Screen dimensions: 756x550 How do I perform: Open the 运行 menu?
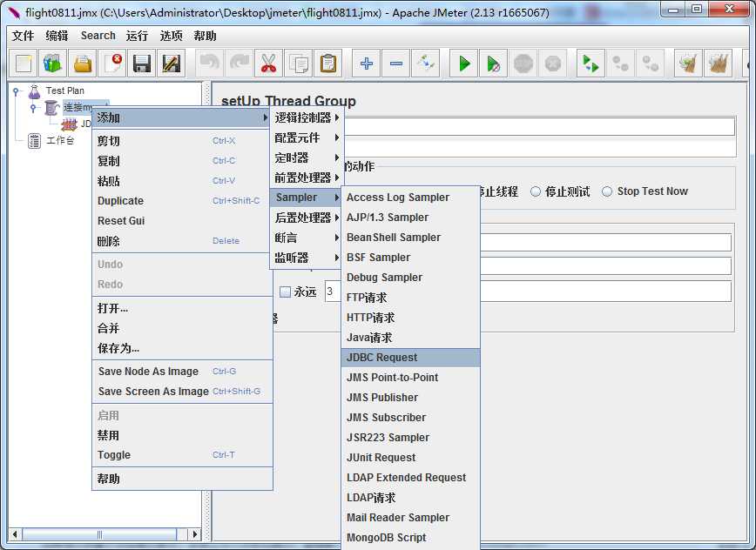pyautogui.click(x=137, y=36)
